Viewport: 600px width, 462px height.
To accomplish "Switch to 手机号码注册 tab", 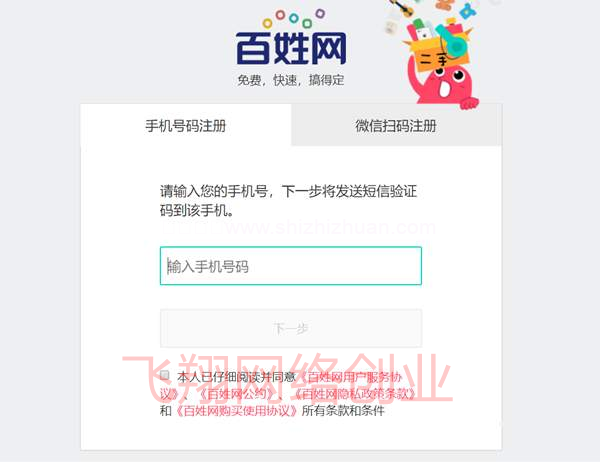I will (186, 125).
